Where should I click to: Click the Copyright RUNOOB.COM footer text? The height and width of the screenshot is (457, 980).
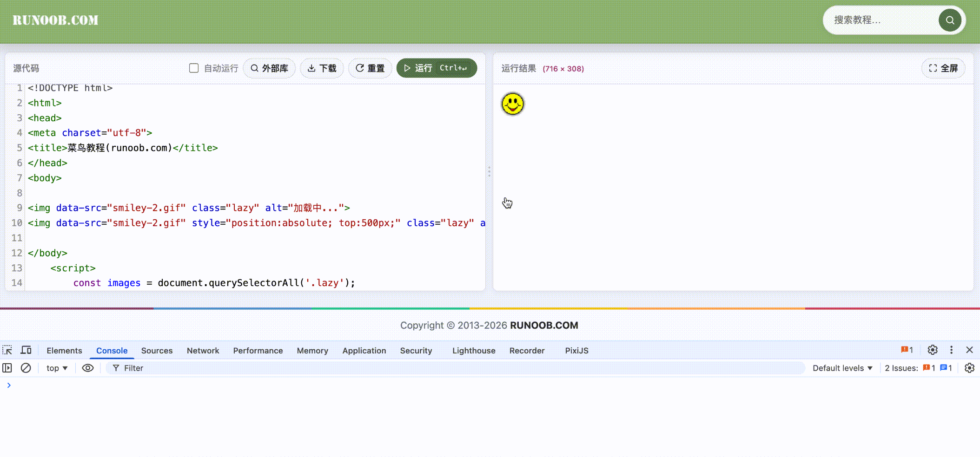tap(489, 325)
